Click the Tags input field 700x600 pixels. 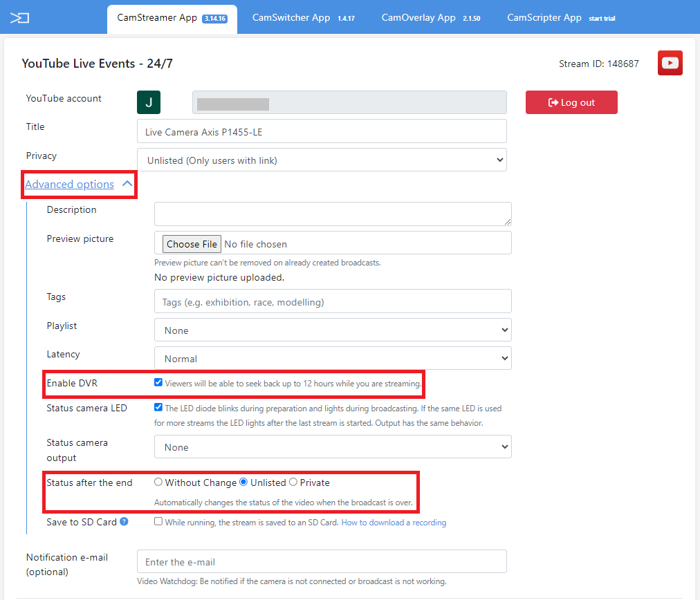[333, 301]
